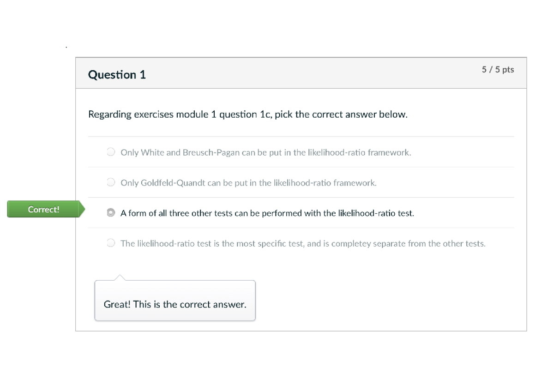Click the empty radio circle of the second answer
554x392 pixels.
click(x=111, y=182)
